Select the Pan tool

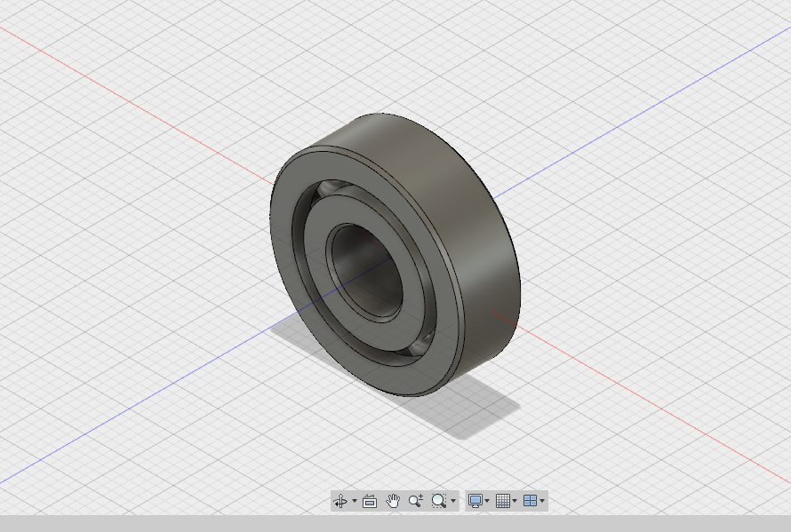[x=394, y=500]
